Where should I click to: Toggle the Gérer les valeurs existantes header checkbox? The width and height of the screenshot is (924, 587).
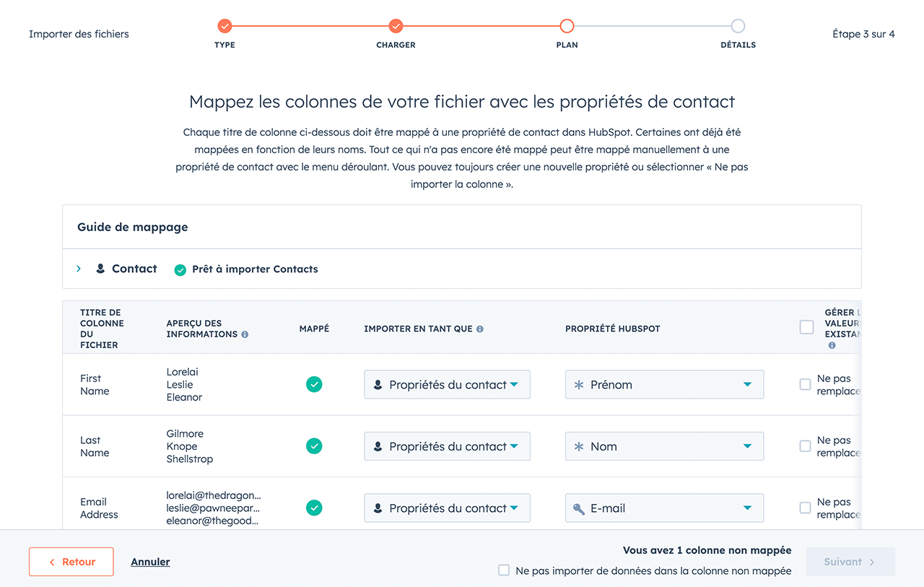click(x=806, y=327)
